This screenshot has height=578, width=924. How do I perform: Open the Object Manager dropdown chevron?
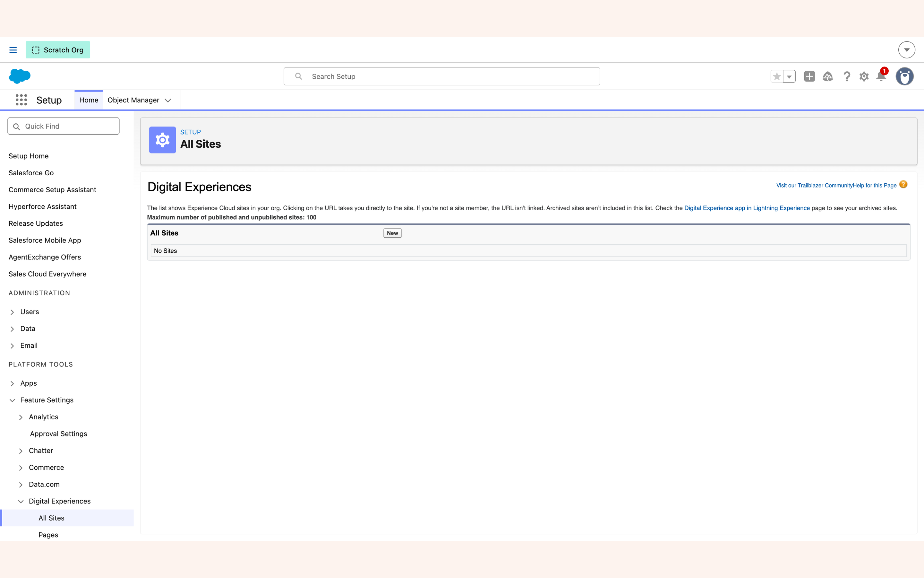click(168, 101)
